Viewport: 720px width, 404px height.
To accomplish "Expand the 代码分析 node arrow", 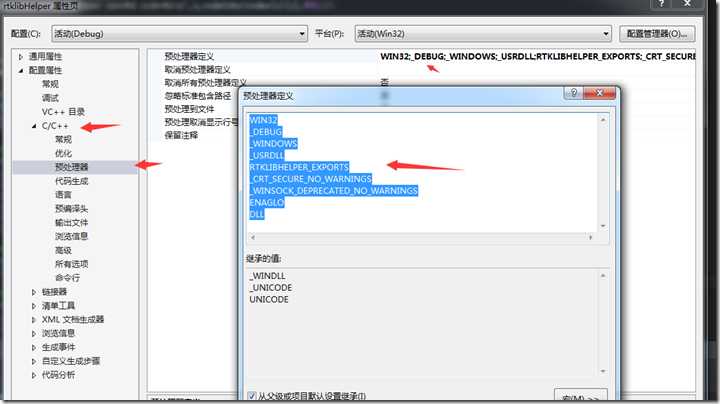I will [34, 375].
